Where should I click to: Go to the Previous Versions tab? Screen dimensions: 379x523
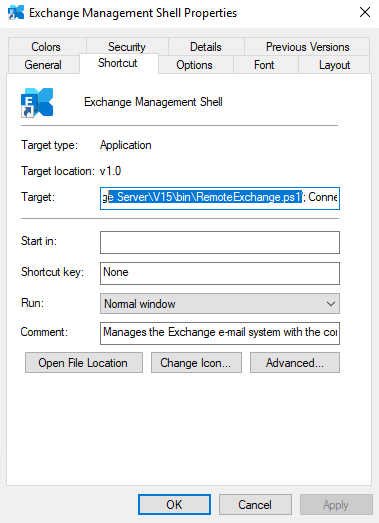(307, 47)
